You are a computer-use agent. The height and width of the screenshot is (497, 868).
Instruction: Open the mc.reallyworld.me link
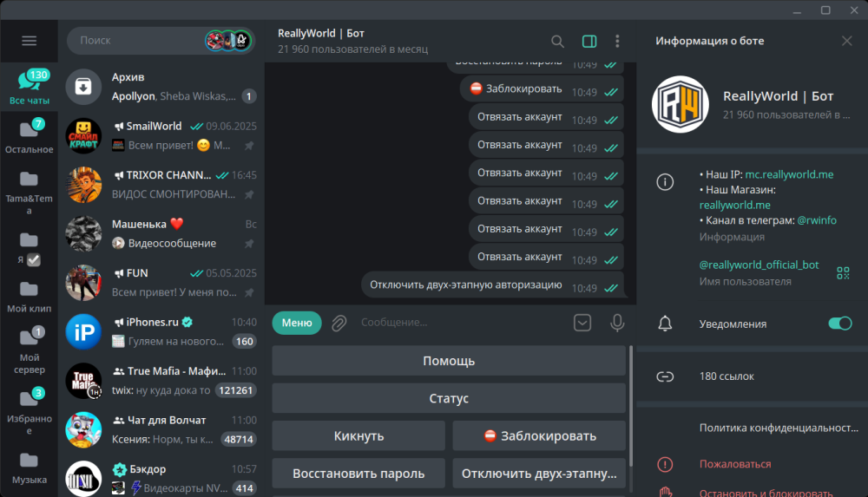pyautogui.click(x=789, y=174)
